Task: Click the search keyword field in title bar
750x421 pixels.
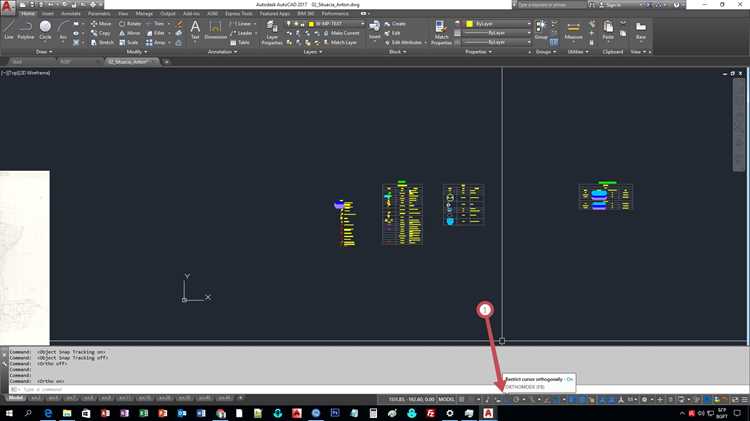Action: point(551,4)
